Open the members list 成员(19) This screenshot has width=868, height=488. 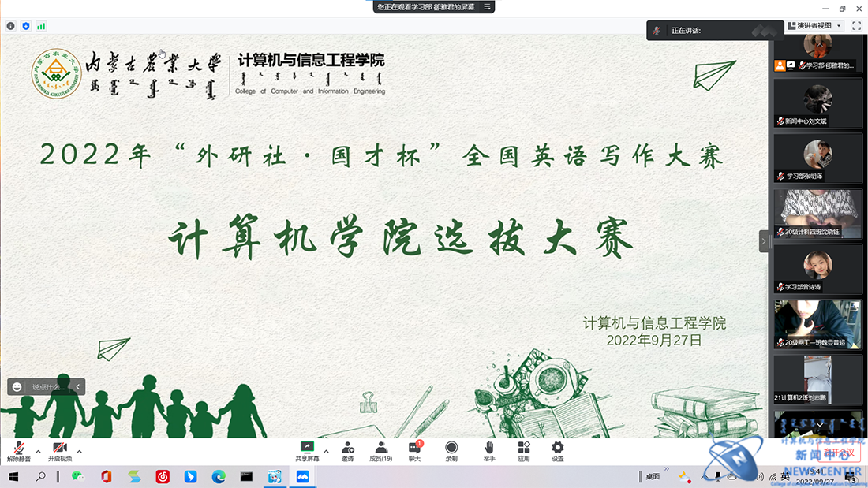381,451
